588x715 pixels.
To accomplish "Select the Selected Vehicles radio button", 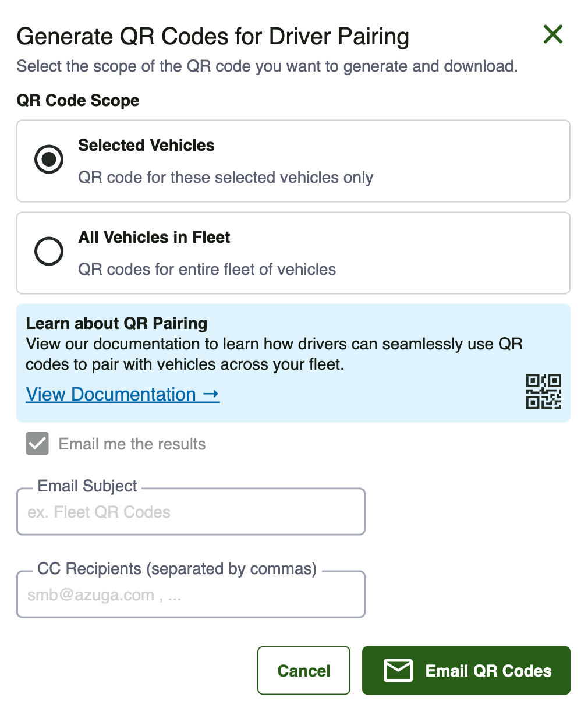I will [49, 159].
